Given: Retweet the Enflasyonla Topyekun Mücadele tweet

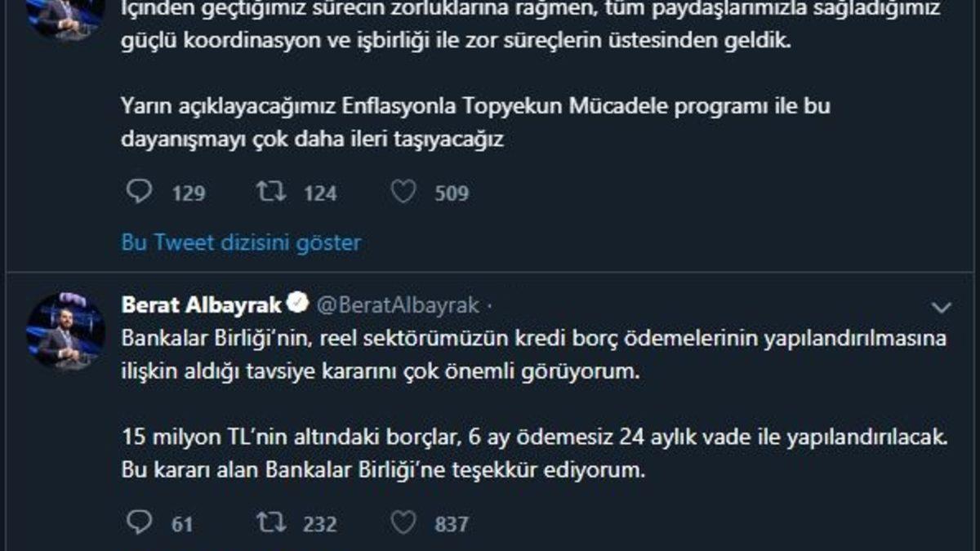Looking at the screenshot, I should (x=268, y=193).
